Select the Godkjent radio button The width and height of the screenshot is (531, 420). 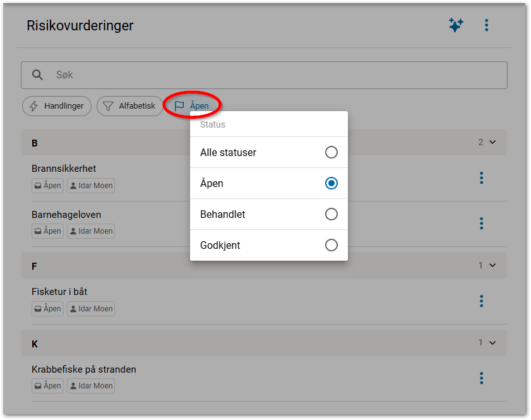[331, 245]
